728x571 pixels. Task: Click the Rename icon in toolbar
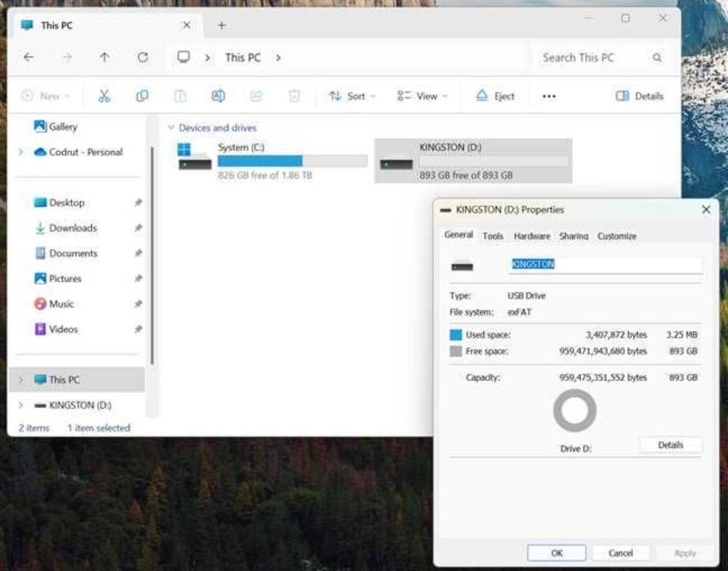tap(218, 96)
